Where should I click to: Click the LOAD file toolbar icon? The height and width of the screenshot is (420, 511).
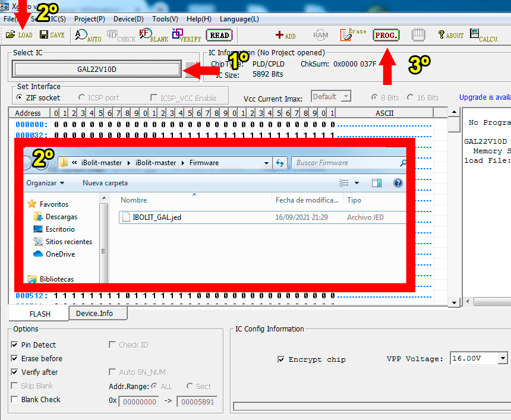click(x=18, y=35)
